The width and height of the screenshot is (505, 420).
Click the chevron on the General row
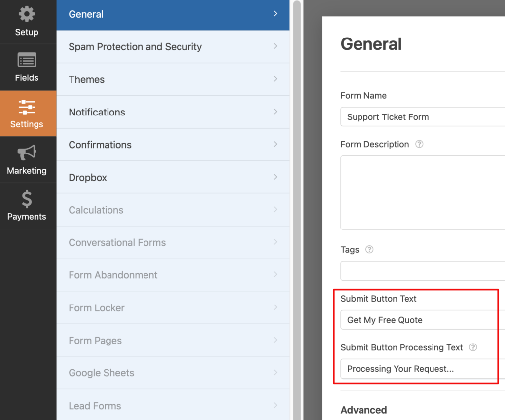click(x=275, y=13)
